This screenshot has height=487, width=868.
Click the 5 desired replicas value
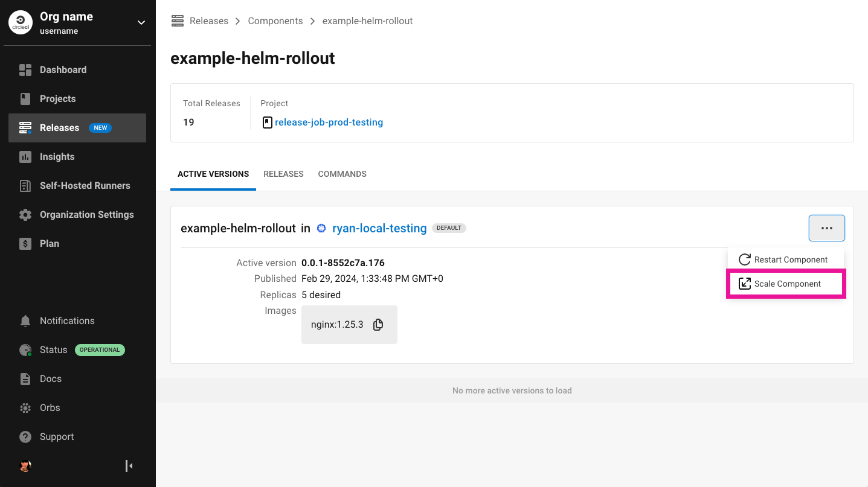click(x=321, y=295)
